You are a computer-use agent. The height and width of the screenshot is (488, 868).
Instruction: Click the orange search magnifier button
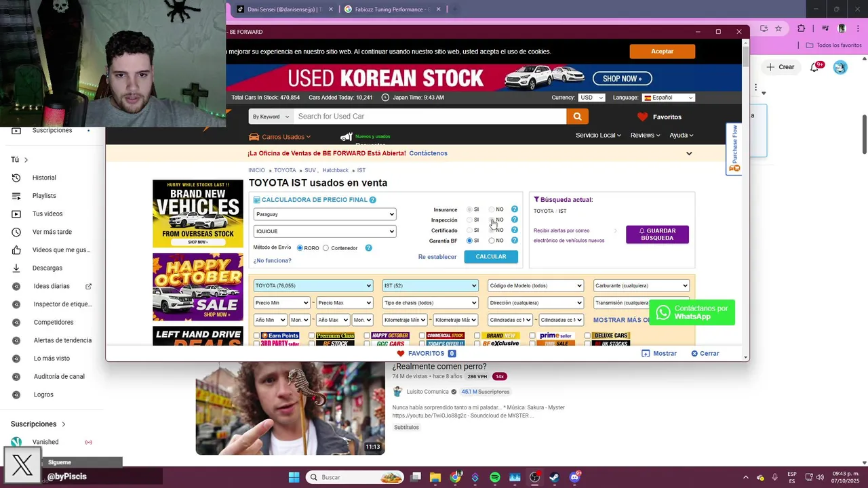tap(577, 117)
